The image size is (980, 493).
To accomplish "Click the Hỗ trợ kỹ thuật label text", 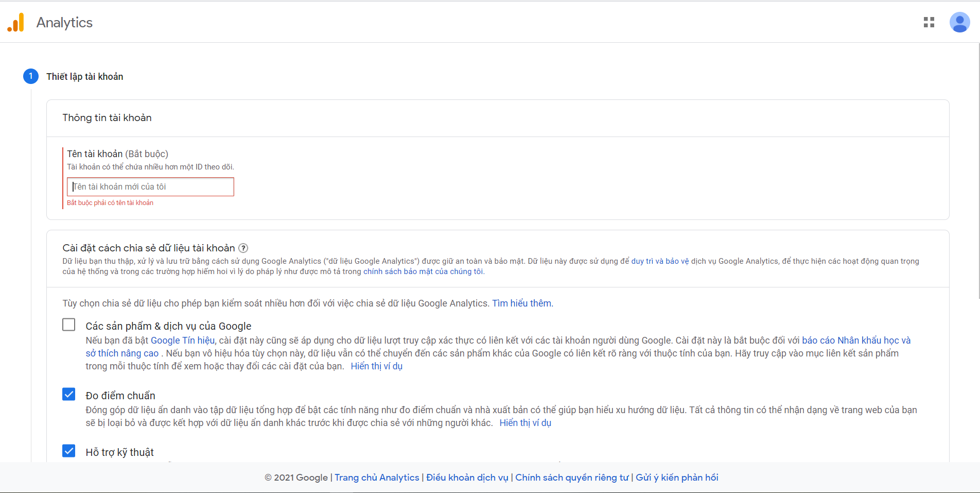I will tap(120, 452).
